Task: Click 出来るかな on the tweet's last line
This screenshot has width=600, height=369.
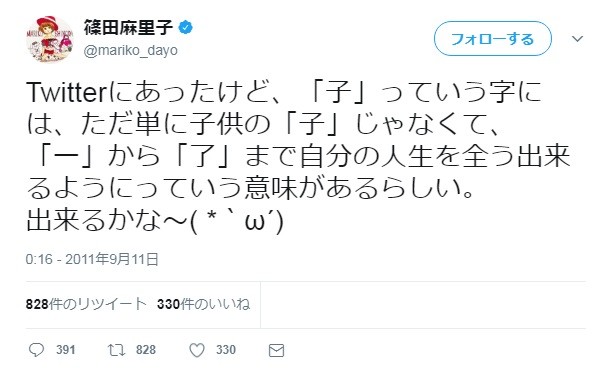Action: [93, 222]
